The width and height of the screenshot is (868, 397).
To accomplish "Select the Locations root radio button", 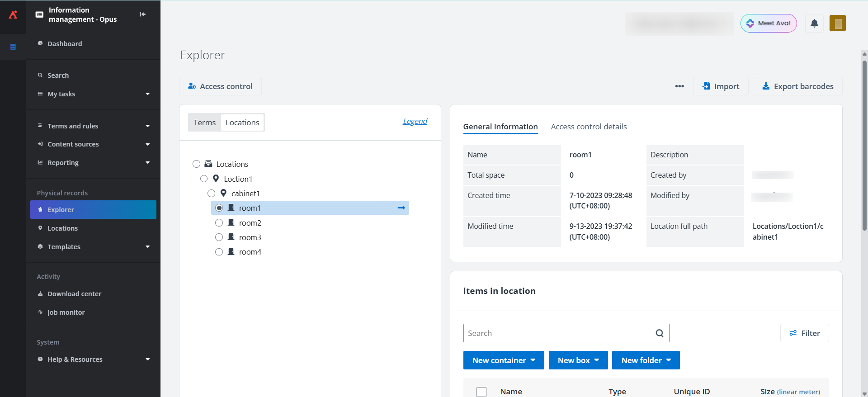I will (196, 164).
